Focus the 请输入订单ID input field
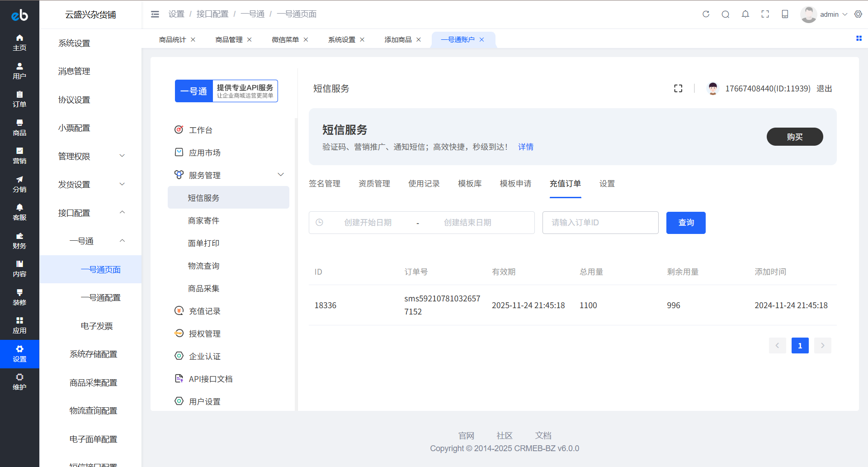Viewport: 868px width, 467px height. [x=600, y=223]
